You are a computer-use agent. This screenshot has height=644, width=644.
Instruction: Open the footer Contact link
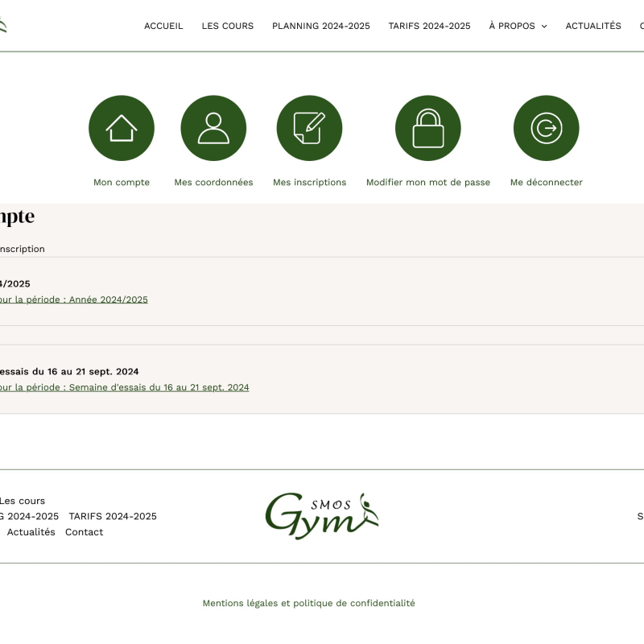point(84,532)
